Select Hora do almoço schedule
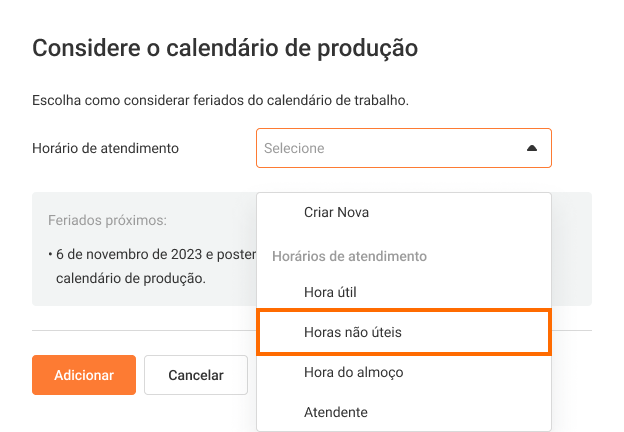Image resolution: width=624 pixels, height=432 pixels. (x=352, y=372)
